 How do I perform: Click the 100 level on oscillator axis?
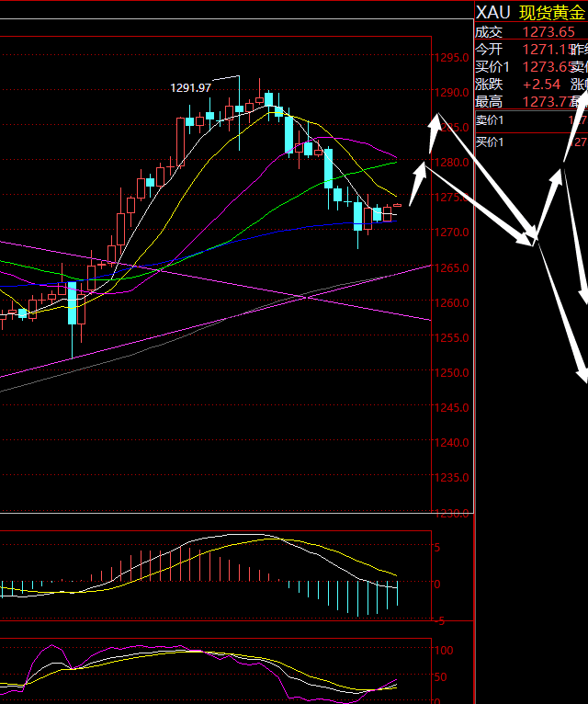pos(444,651)
